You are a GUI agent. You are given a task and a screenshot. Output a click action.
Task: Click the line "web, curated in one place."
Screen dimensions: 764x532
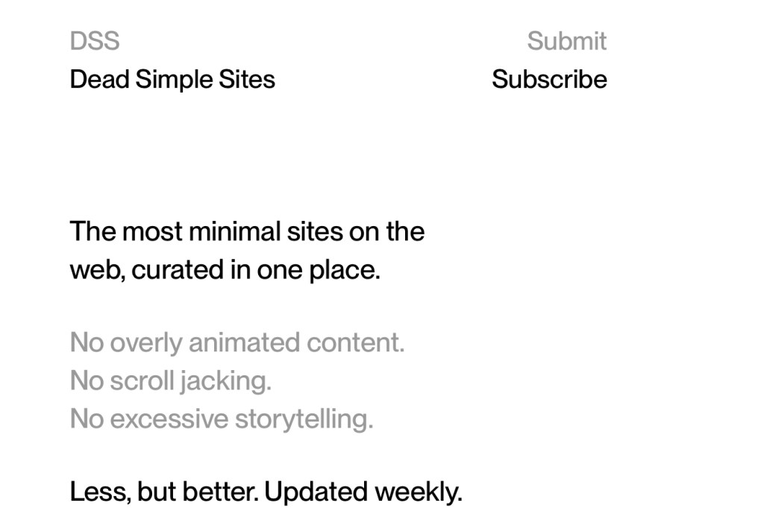[x=225, y=269]
